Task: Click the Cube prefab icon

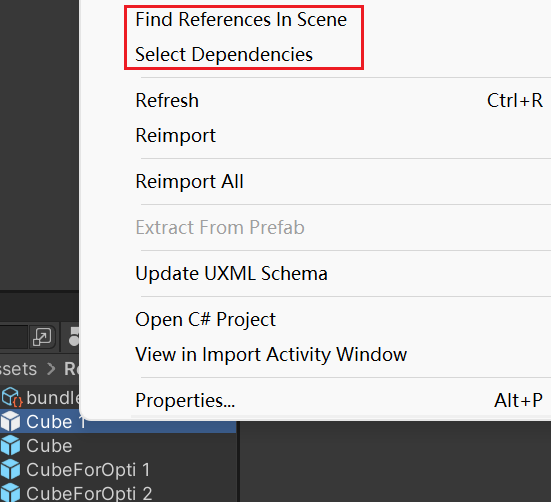Action: [11, 445]
